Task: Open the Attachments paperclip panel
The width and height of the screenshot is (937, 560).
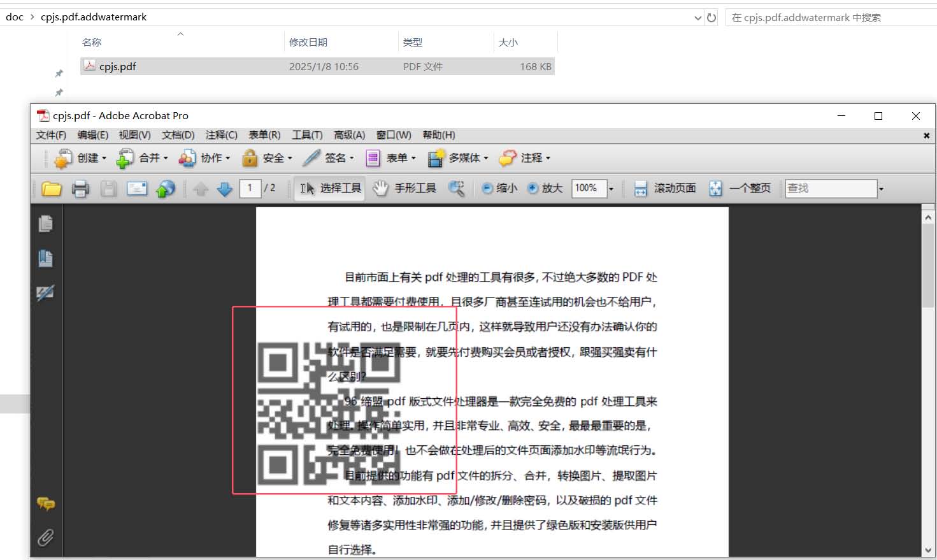Action: (x=45, y=538)
